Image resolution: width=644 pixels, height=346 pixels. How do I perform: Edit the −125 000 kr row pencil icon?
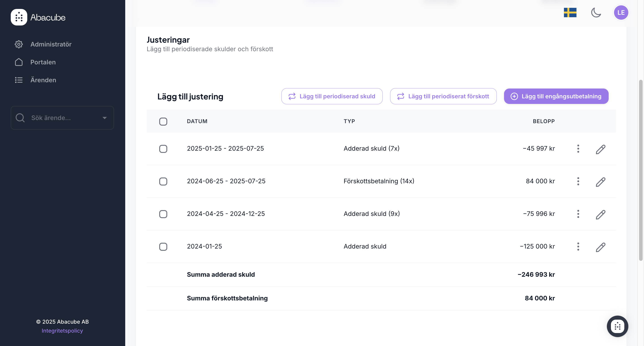(600, 247)
